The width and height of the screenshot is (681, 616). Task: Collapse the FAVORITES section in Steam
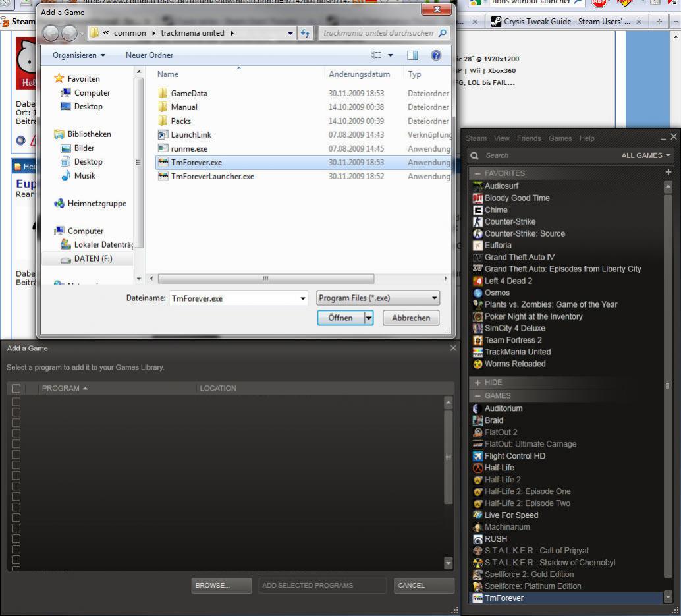477,173
